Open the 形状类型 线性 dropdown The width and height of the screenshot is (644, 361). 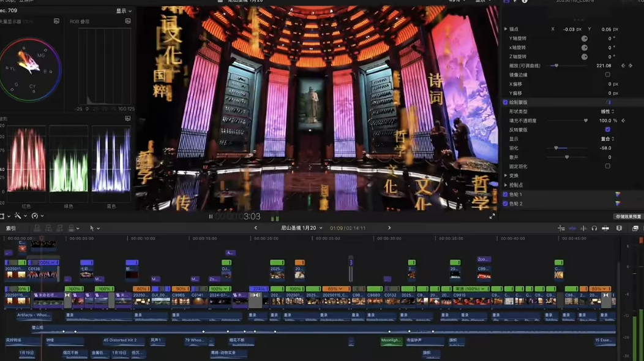click(x=607, y=112)
